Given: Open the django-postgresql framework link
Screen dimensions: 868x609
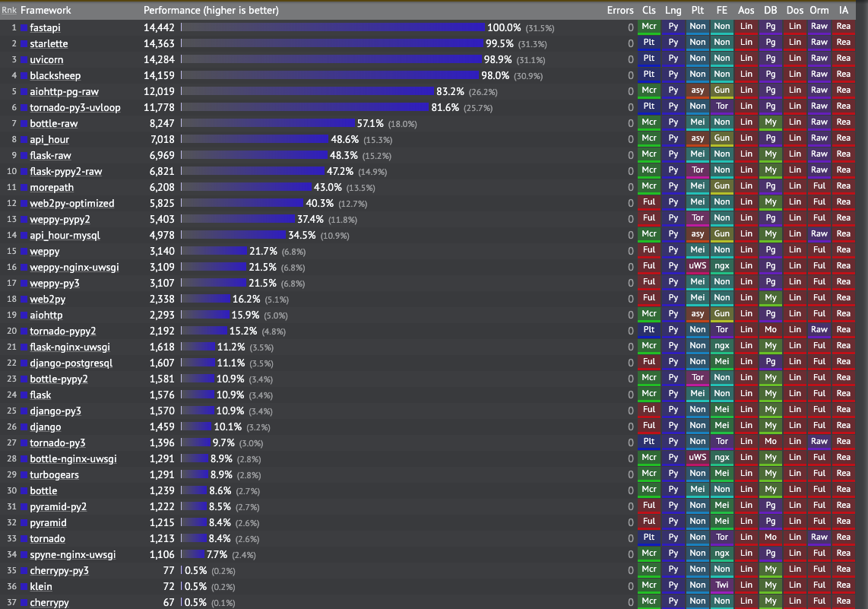Looking at the screenshot, I should [71, 363].
